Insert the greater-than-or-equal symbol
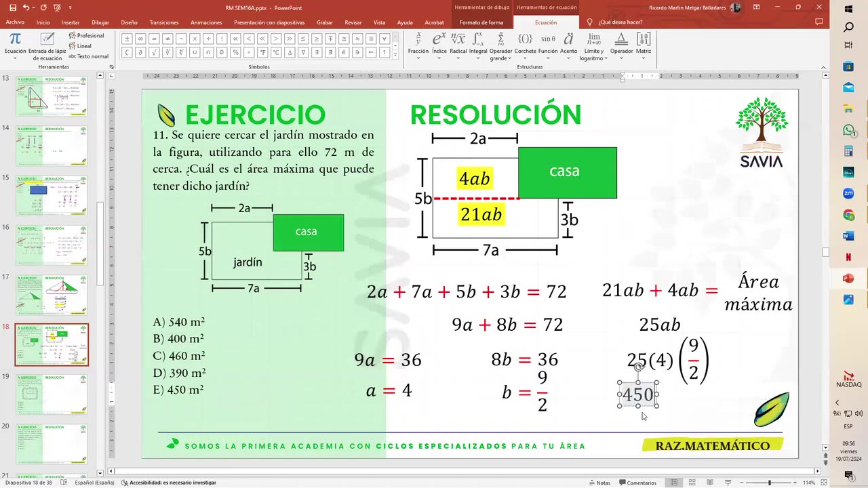The height and width of the screenshot is (488, 868). (317, 39)
